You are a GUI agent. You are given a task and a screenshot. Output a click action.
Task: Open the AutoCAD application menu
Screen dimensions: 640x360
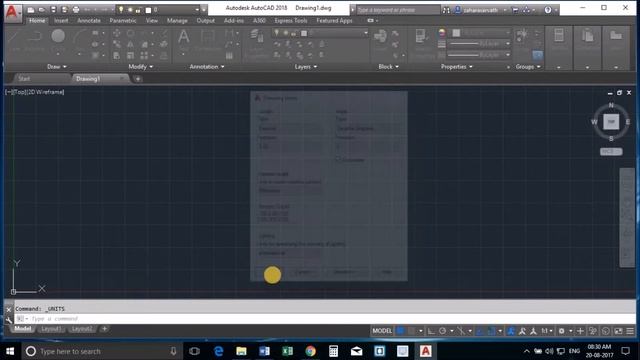(x=13, y=12)
